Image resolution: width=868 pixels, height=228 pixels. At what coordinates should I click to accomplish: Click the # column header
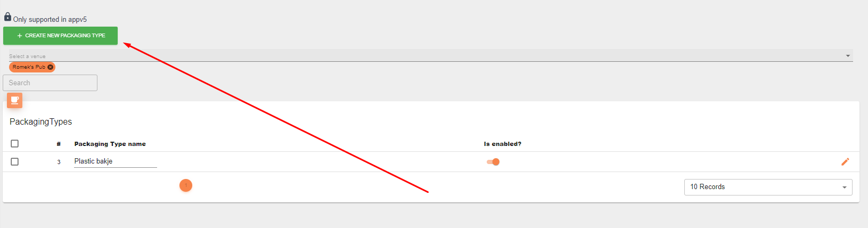click(59, 144)
